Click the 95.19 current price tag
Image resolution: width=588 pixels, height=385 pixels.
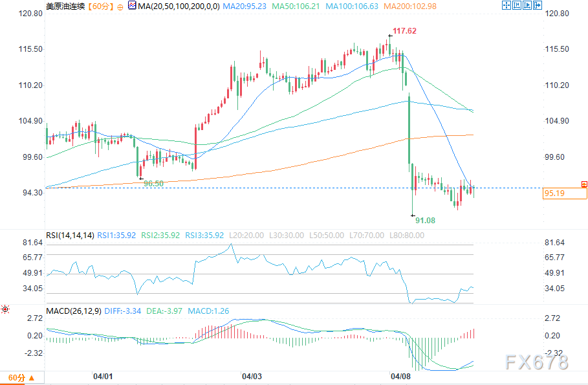(555, 193)
